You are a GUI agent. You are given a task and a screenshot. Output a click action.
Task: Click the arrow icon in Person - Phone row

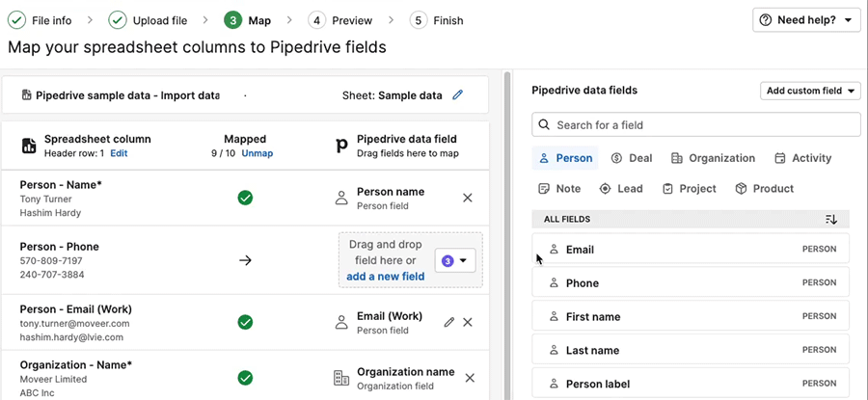pos(245,260)
